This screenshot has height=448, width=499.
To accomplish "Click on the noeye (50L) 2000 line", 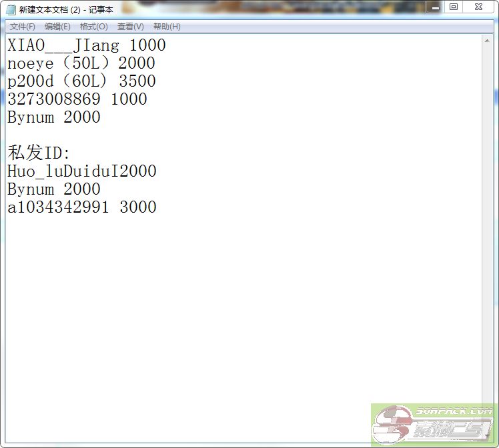I will point(81,64).
